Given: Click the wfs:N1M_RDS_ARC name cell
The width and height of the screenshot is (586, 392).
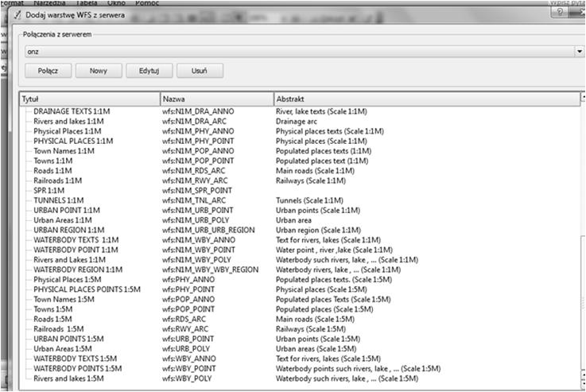Looking at the screenshot, I should pos(193,171).
